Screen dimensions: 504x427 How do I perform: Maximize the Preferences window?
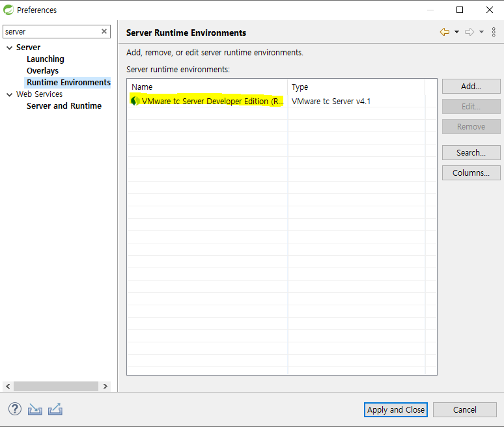tap(460, 10)
